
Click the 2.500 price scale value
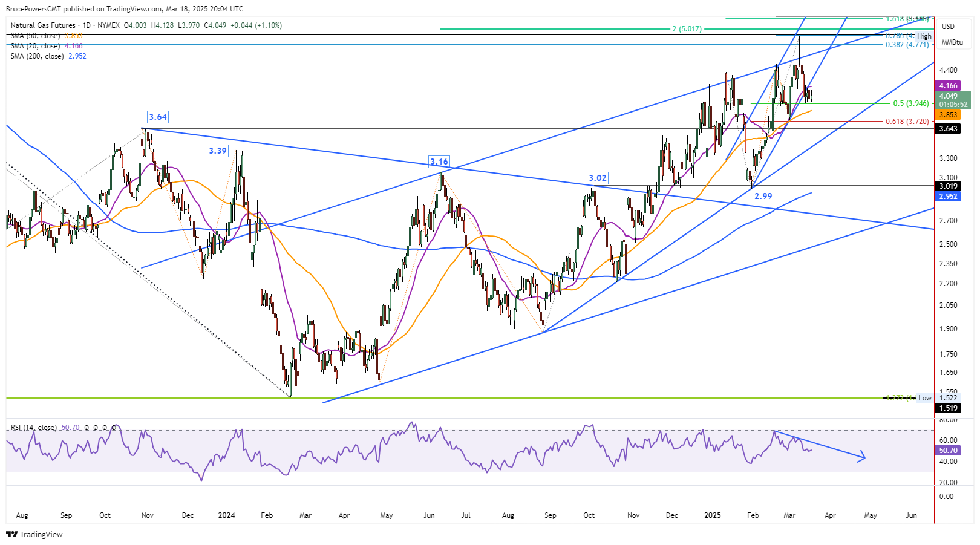(948, 244)
